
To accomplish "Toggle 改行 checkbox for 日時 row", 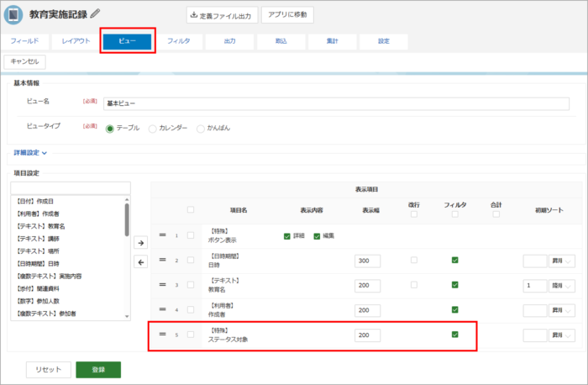I will point(414,260).
